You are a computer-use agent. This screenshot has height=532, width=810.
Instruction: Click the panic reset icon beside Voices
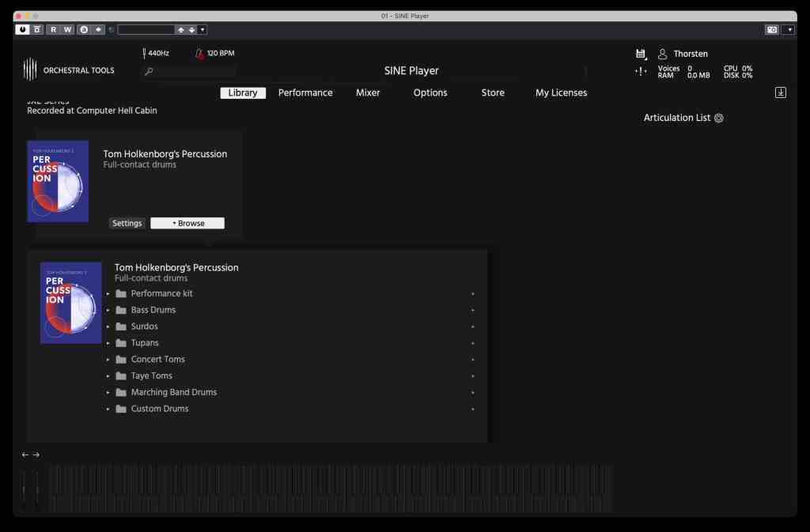pos(641,72)
